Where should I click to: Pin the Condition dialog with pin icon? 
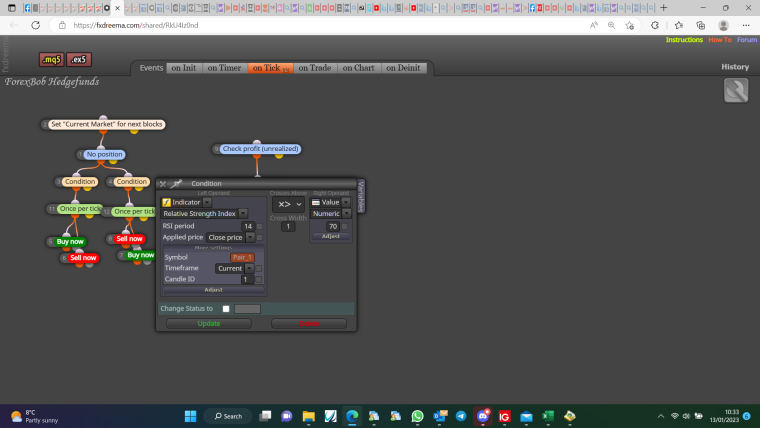(x=176, y=184)
